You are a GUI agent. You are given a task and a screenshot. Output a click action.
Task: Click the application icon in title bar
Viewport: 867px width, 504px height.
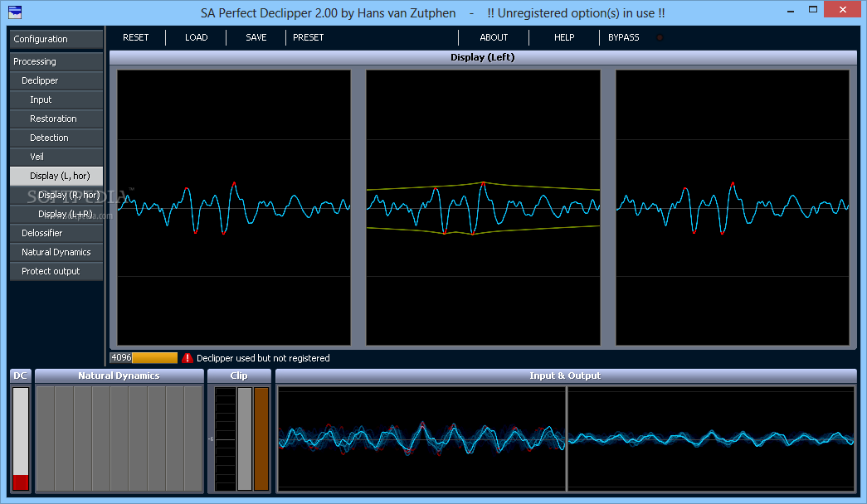point(15,12)
